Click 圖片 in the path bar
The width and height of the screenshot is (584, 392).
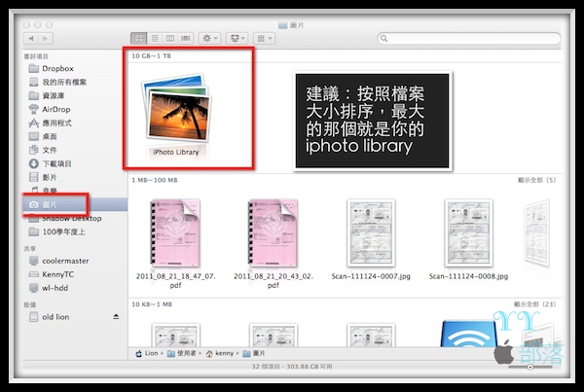point(254,353)
